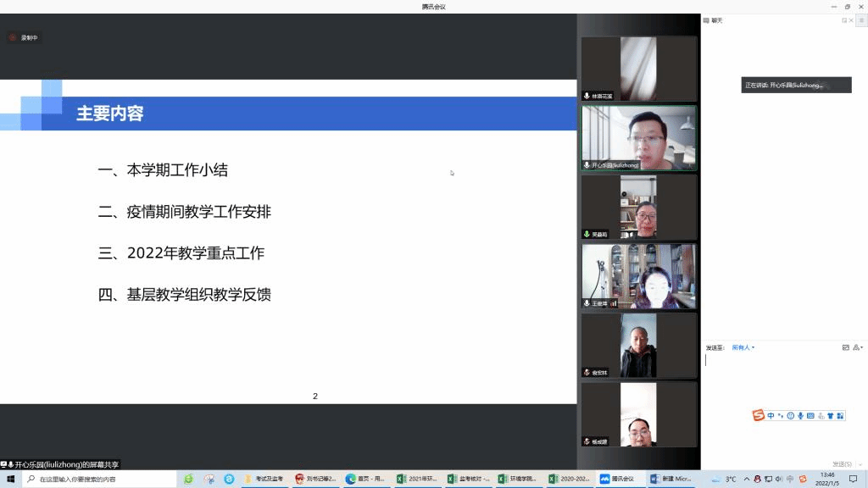Open Sogou skin shirt icon
868x488 pixels.
[x=831, y=415]
